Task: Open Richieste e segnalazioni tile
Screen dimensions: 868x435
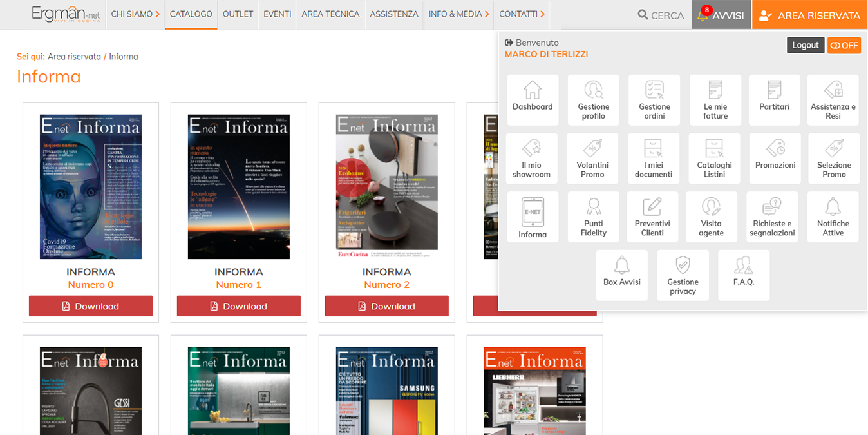Action: 772,217
